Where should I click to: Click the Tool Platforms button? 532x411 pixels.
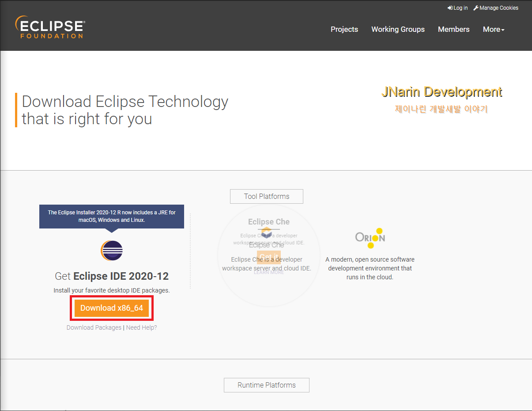tap(267, 196)
